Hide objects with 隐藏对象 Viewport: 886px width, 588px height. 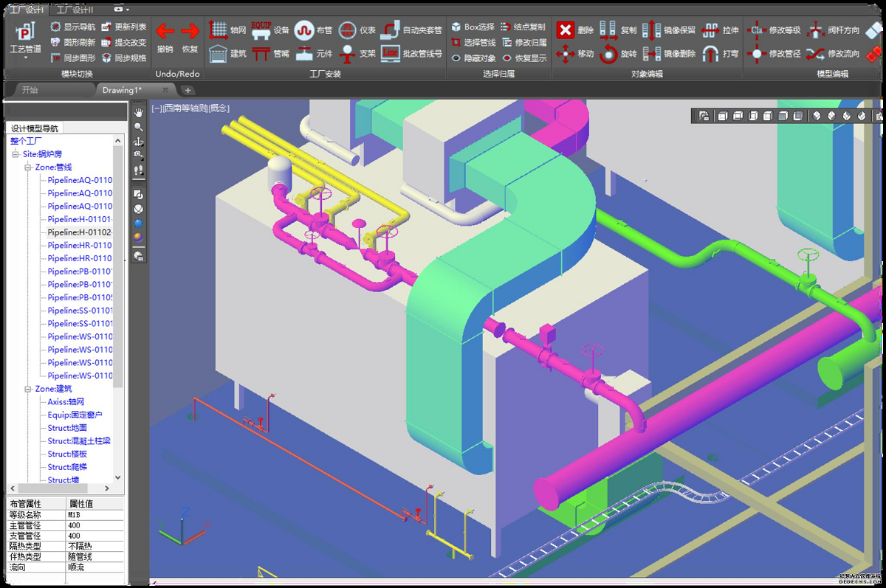(x=473, y=58)
